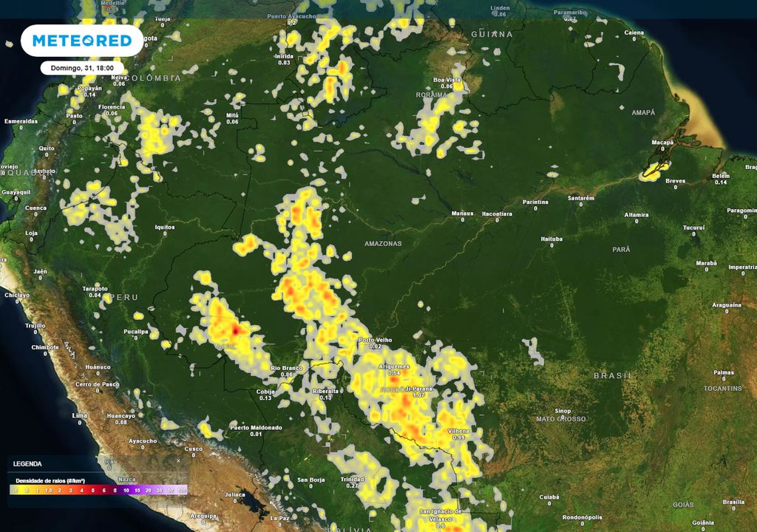The image size is (757, 532).
Task: Select the red 6 value in the legend
Action: [104, 490]
